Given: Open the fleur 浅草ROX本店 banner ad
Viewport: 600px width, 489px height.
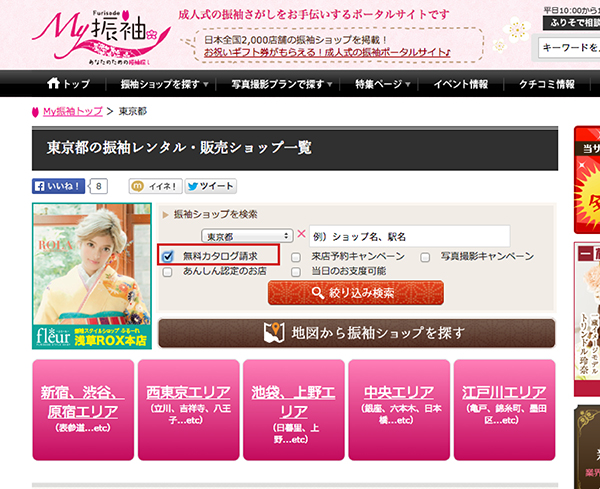Looking at the screenshot, I should 92,276.
